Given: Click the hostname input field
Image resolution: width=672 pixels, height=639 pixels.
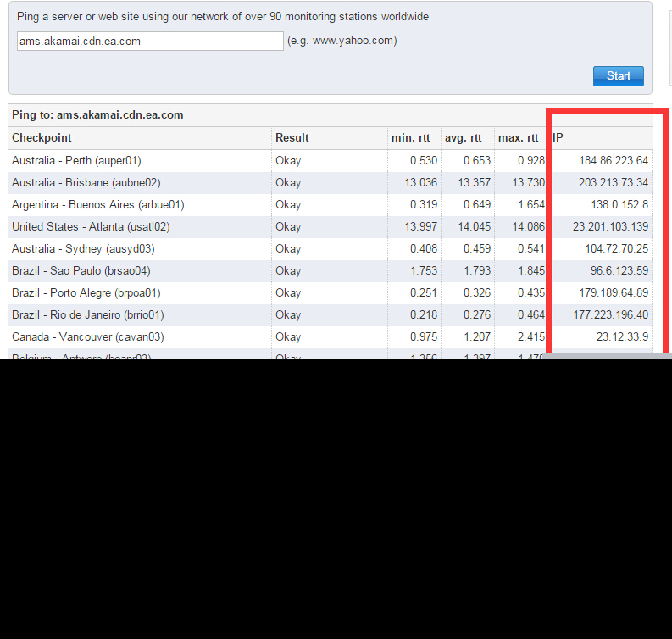Looking at the screenshot, I should click(150, 42).
